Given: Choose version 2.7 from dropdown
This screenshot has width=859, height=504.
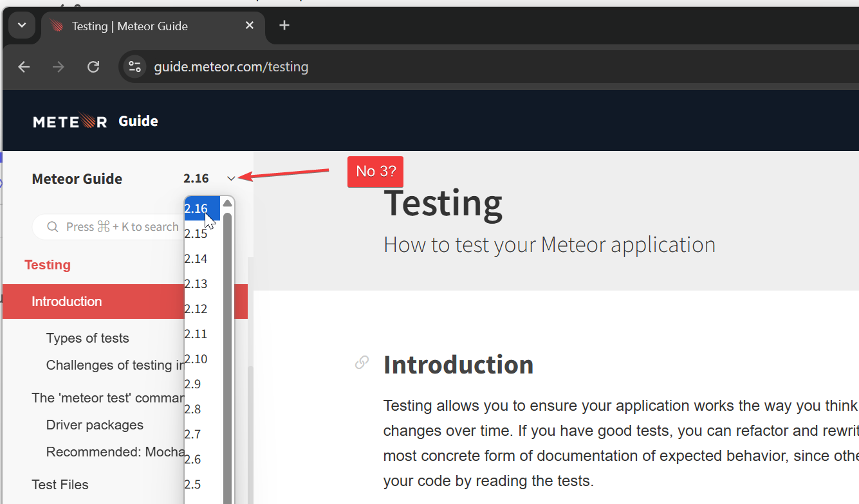Looking at the screenshot, I should point(202,434).
